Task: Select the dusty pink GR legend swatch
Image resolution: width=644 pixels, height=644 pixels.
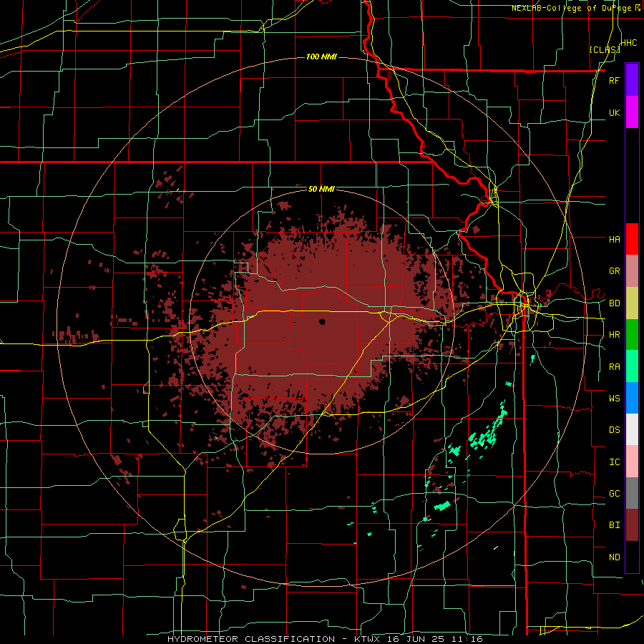Action: 632,271
